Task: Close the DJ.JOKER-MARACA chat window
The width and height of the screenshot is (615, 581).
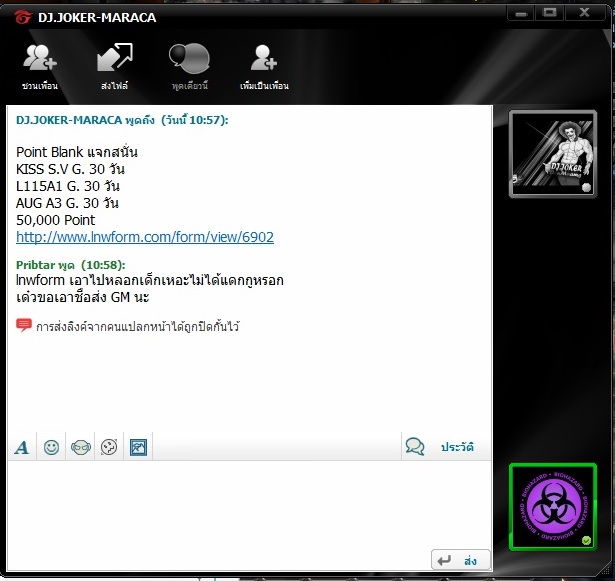Action: pyautogui.click(x=584, y=13)
